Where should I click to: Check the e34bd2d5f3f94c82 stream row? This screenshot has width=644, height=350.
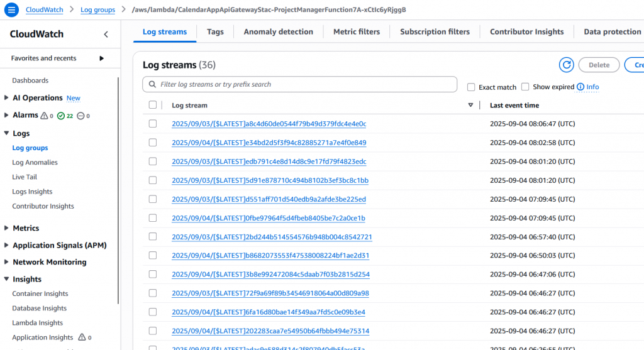(x=153, y=143)
